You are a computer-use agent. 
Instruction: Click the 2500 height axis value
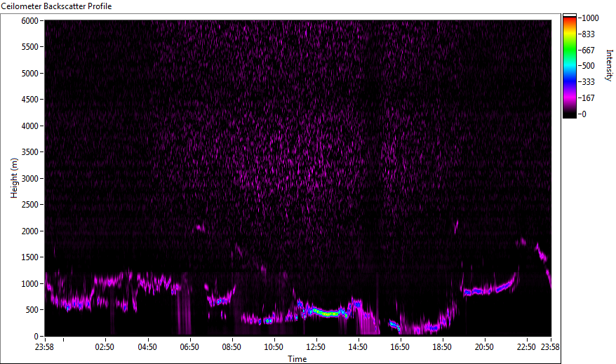point(30,205)
